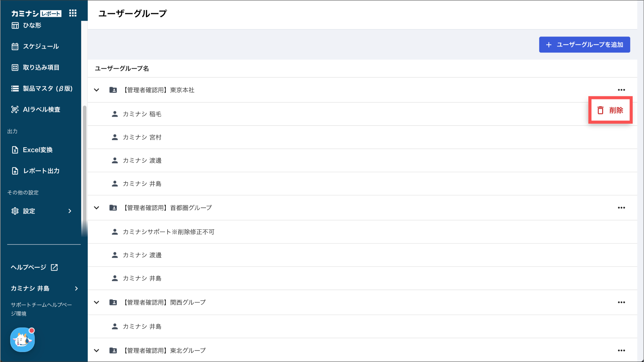644x362 pixels.
Task: Open the app launcher grid icon
Action: 73,13
